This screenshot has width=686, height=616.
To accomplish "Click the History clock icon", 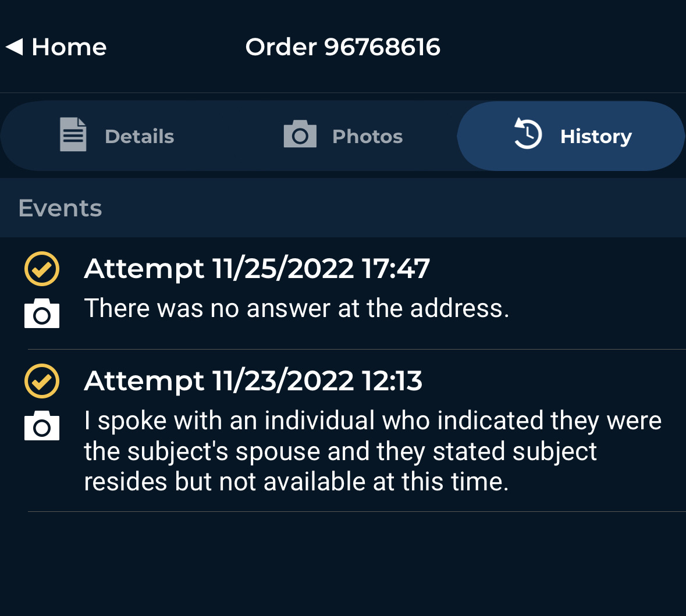I will tap(527, 134).
